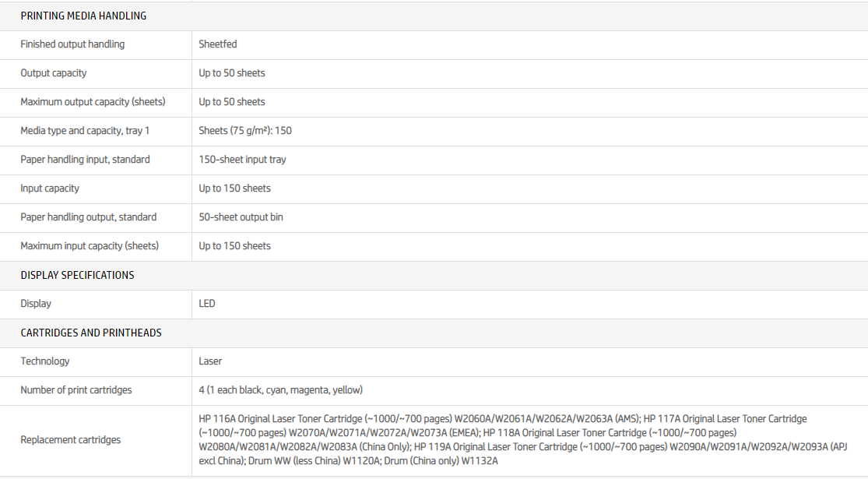Click the Sheets (75 g/m²): 150 value
Image resolution: width=868 pixels, height=479 pixels.
tap(245, 131)
